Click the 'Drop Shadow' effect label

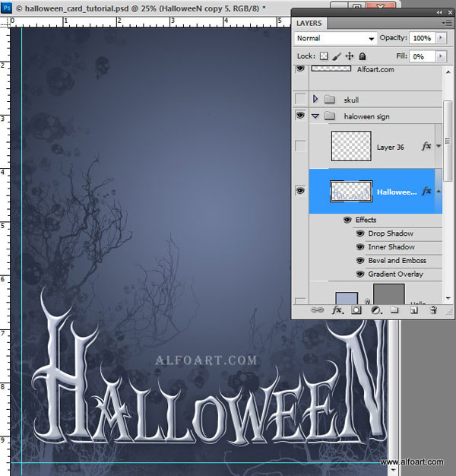pyautogui.click(x=391, y=233)
